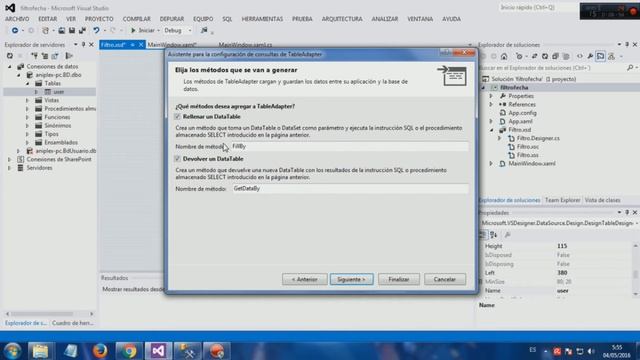Image resolution: width=640 pixels, height=360 pixels.
Task: Select Procedimientos almacenados folder in server explorer
Action: [x=70, y=109]
